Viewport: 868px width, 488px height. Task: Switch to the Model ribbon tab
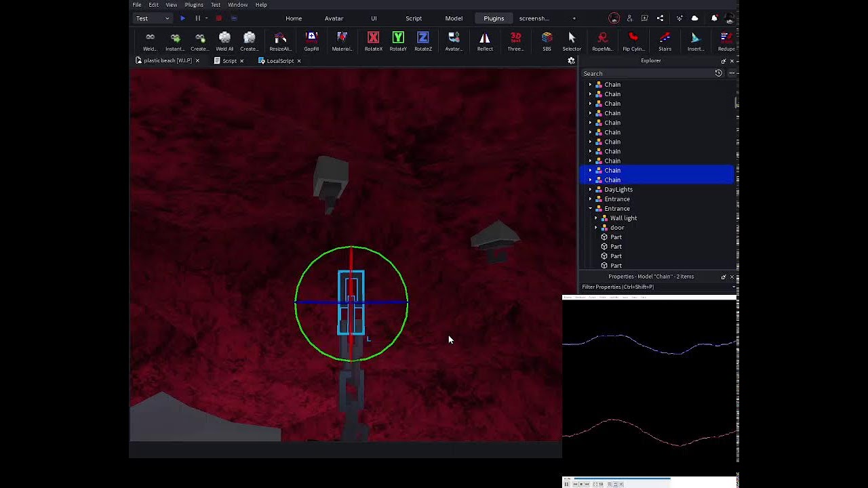[x=454, y=18]
